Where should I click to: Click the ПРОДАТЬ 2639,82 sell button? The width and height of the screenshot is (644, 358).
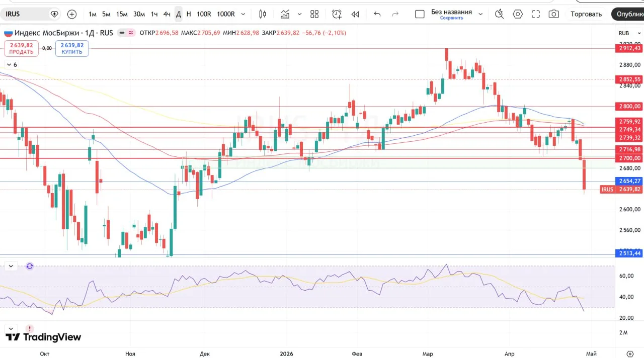(x=21, y=48)
